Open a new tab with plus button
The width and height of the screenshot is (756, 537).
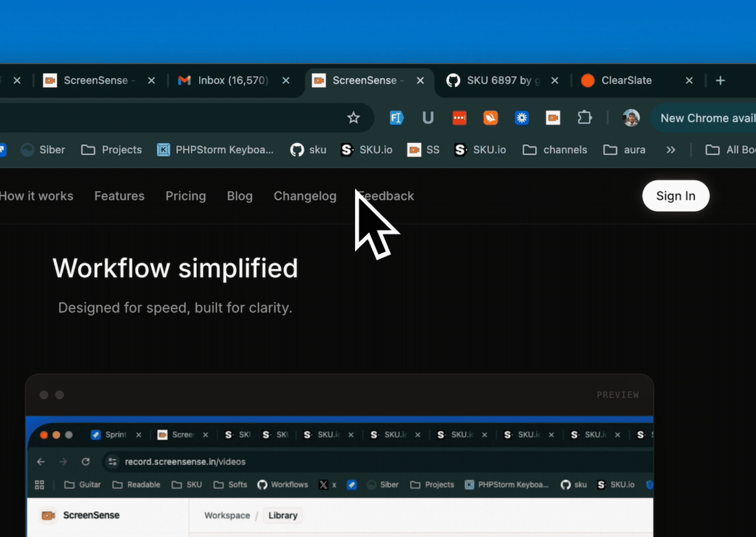(720, 80)
